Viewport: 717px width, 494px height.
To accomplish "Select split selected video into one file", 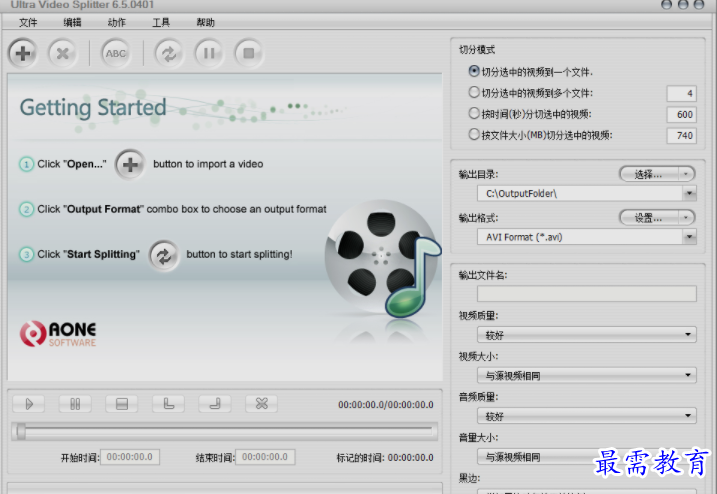I will pos(474,71).
